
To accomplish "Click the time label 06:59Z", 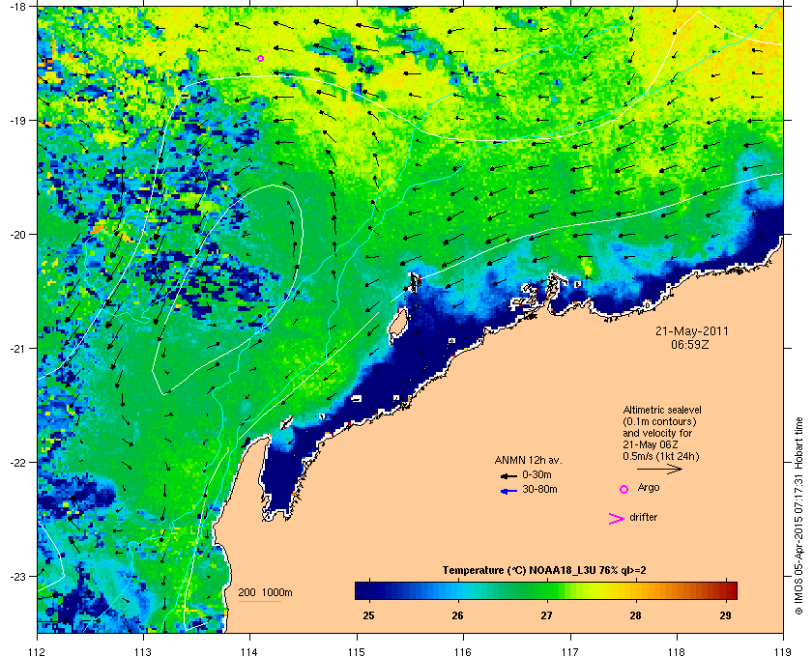I will (x=690, y=344).
